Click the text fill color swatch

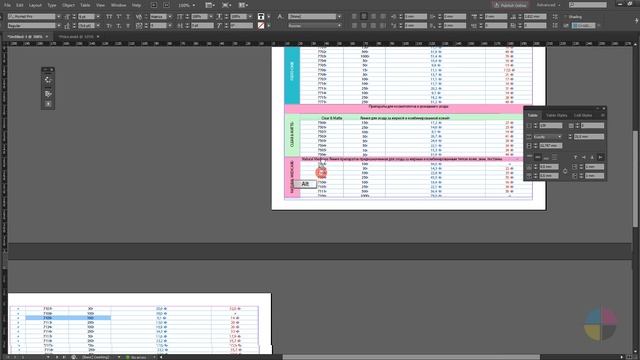click(x=261, y=17)
